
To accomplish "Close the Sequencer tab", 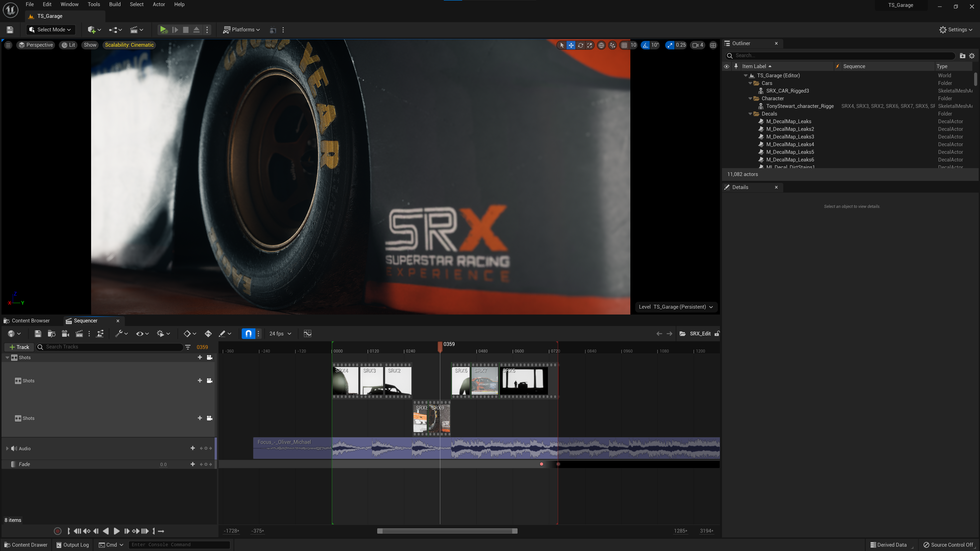I will pyautogui.click(x=118, y=321).
